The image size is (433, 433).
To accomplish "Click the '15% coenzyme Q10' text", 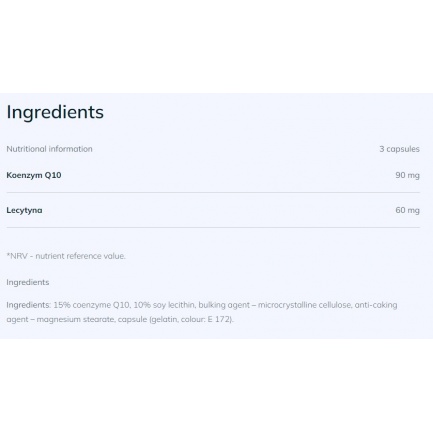I will tap(92, 305).
